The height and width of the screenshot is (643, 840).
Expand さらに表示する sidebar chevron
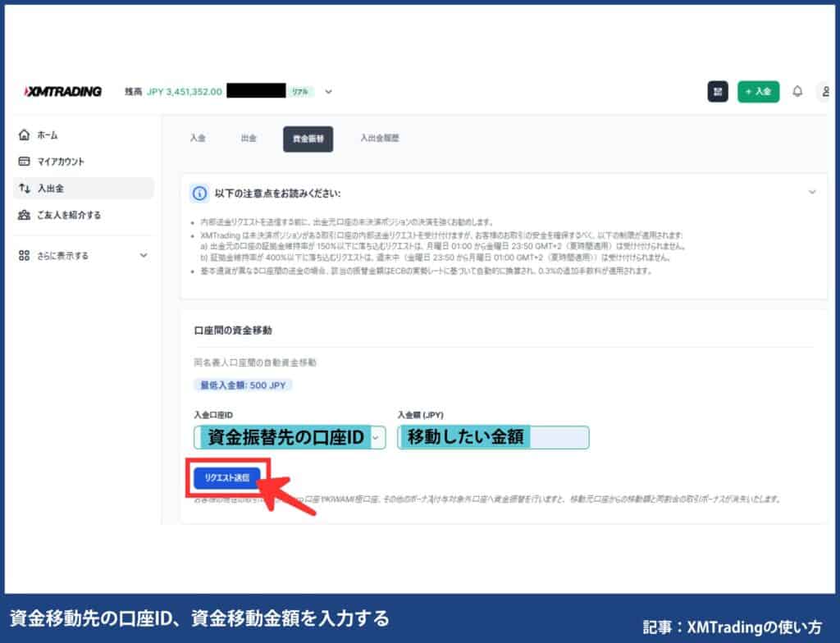pyautogui.click(x=144, y=256)
